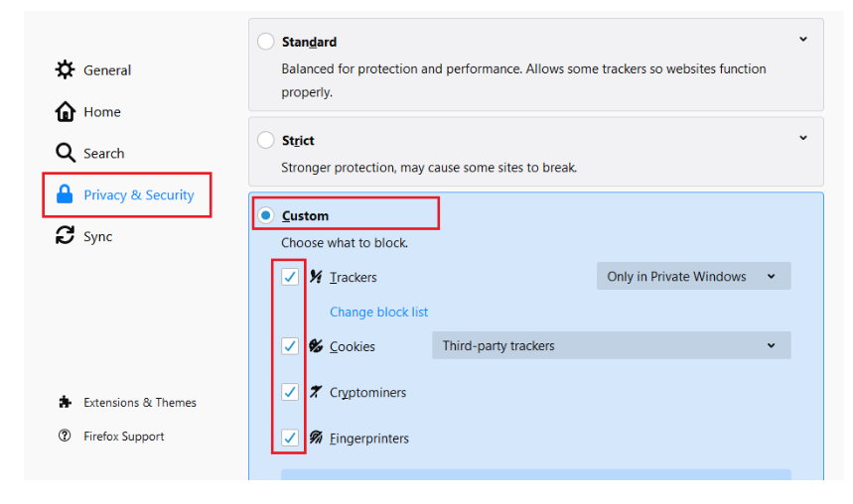Image resolution: width=853 pixels, height=504 pixels.
Task: Expand the Standard section chevron
Action: (803, 39)
